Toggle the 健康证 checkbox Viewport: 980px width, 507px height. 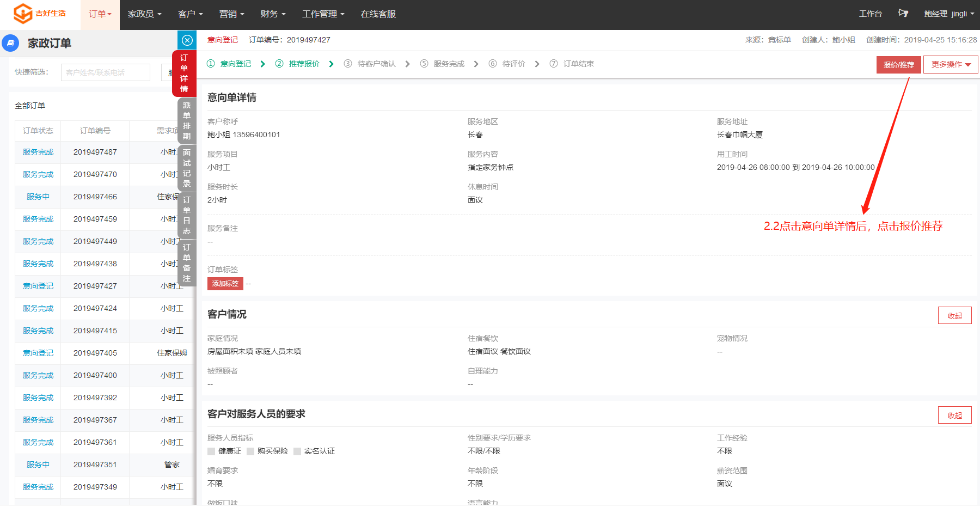(x=211, y=451)
